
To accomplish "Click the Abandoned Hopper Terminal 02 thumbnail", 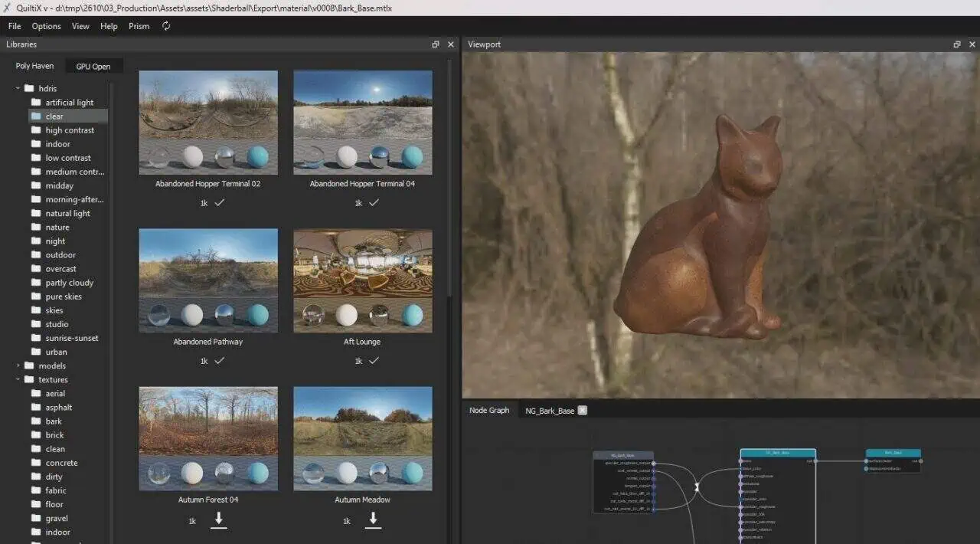I will pyautogui.click(x=208, y=123).
